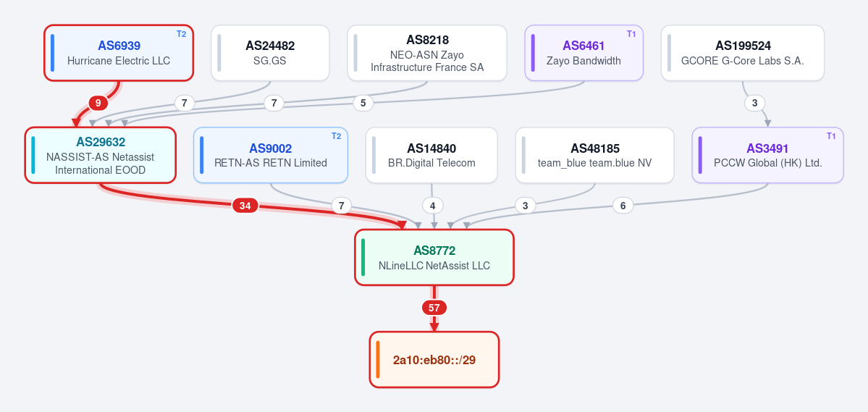This screenshot has height=412, width=868.
Task: Click the 2a10:eb80::/29 prefix node
Action: click(434, 360)
